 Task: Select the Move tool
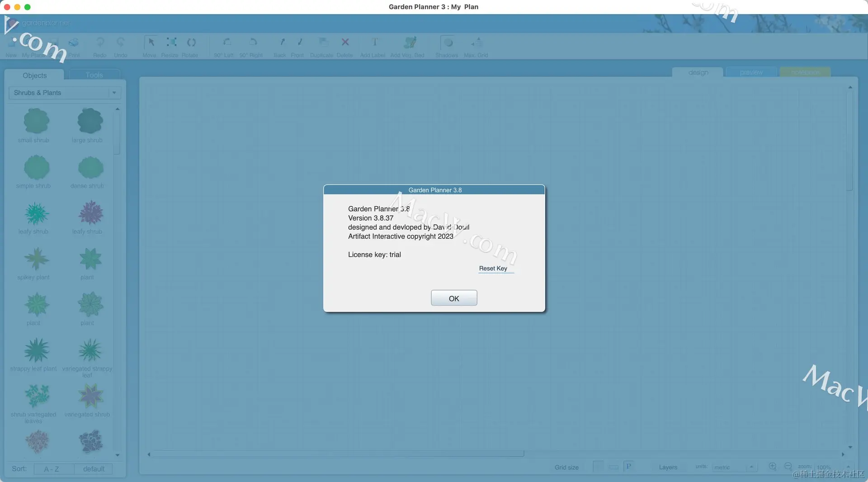pyautogui.click(x=150, y=47)
